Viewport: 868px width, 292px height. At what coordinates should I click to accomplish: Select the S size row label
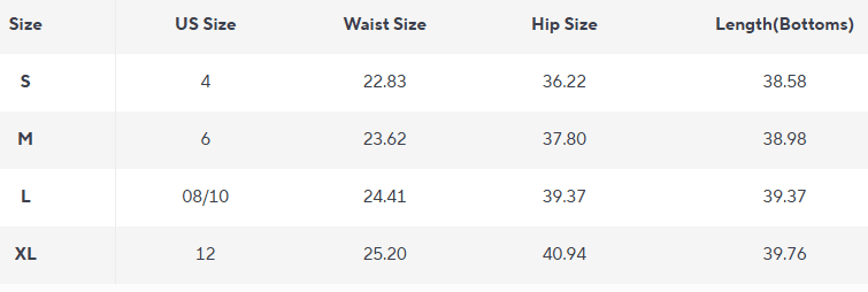click(x=26, y=82)
